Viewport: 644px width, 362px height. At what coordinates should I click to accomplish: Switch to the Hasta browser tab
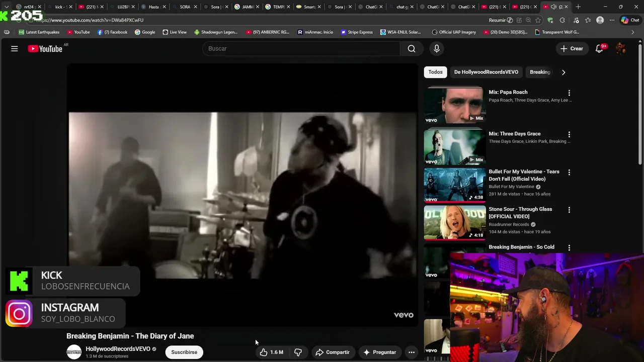point(153,7)
